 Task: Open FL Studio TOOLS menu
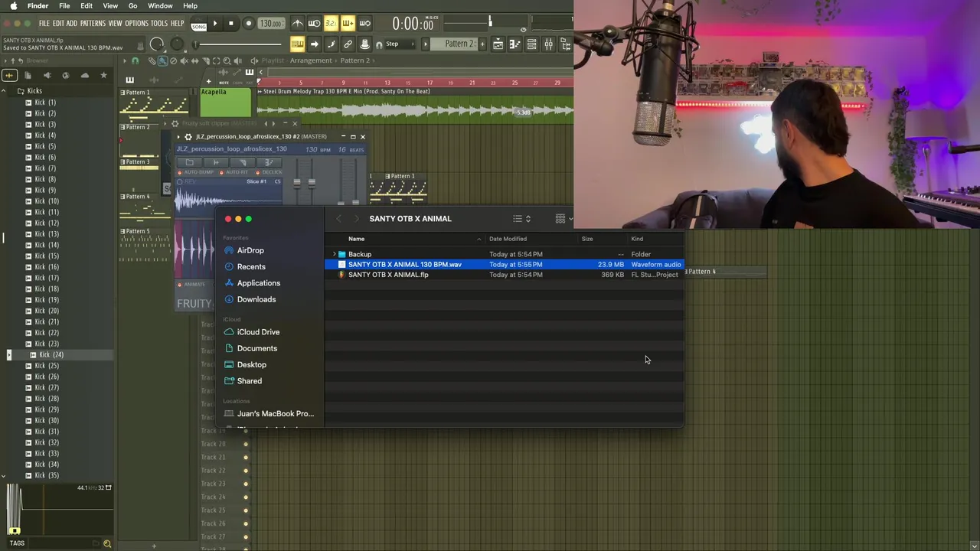[159, 24]
